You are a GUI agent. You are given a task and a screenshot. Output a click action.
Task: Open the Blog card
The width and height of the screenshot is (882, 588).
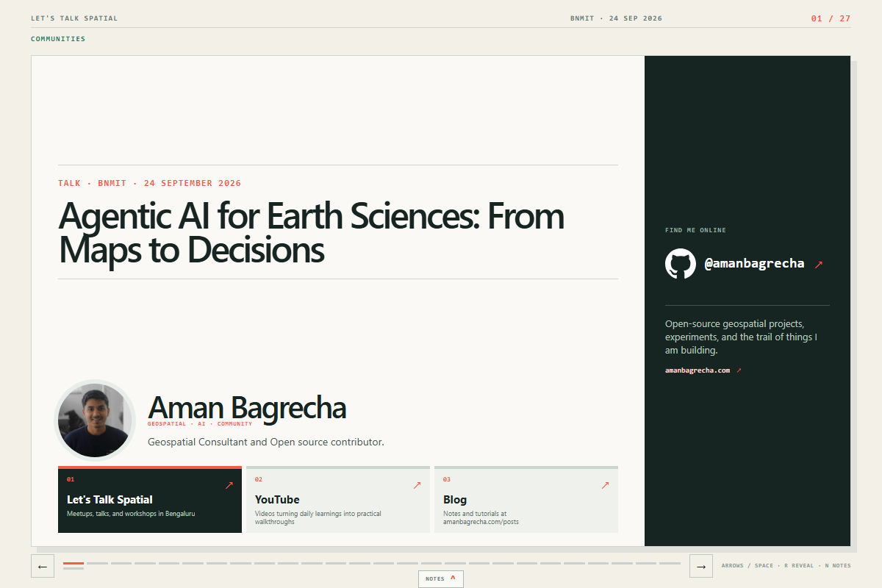point(526,499)
